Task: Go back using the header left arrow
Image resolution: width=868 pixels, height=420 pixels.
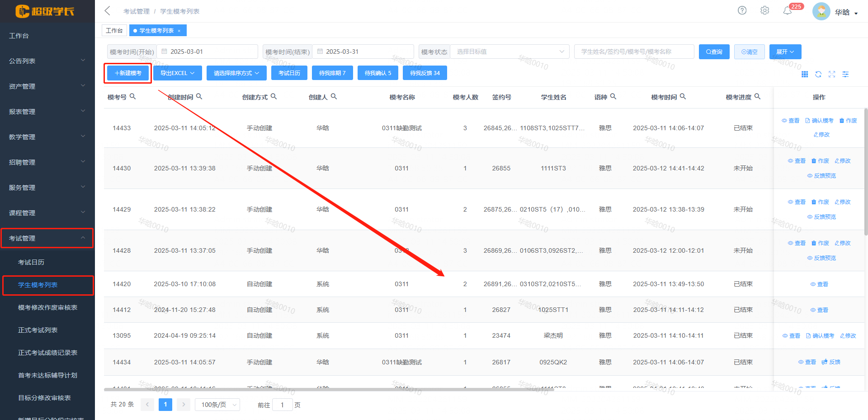Action: (x=108, y=11)
